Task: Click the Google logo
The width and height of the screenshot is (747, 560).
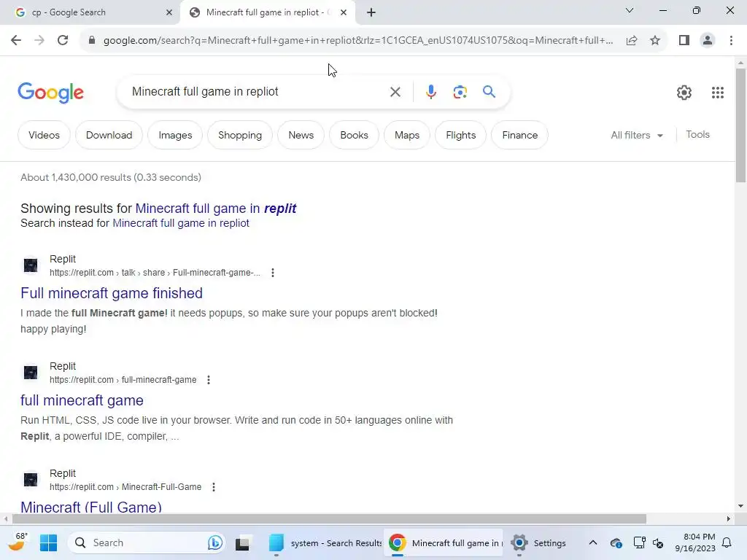Action: 50,93
